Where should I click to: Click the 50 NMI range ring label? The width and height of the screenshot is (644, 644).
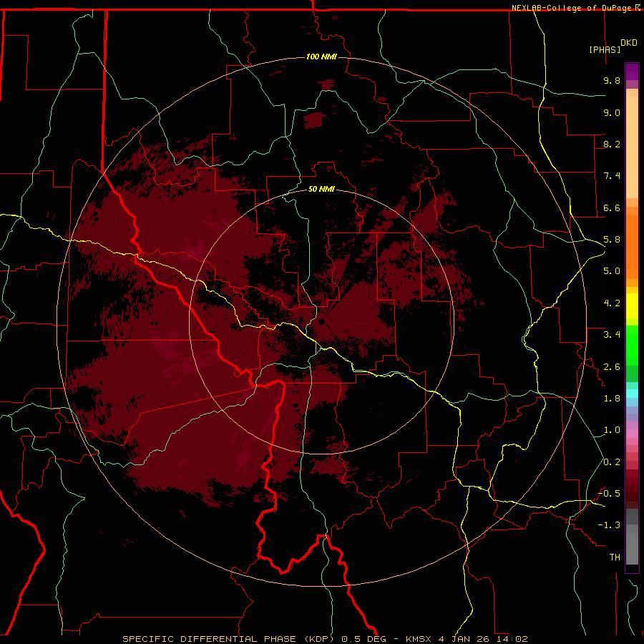pos(321,190)
